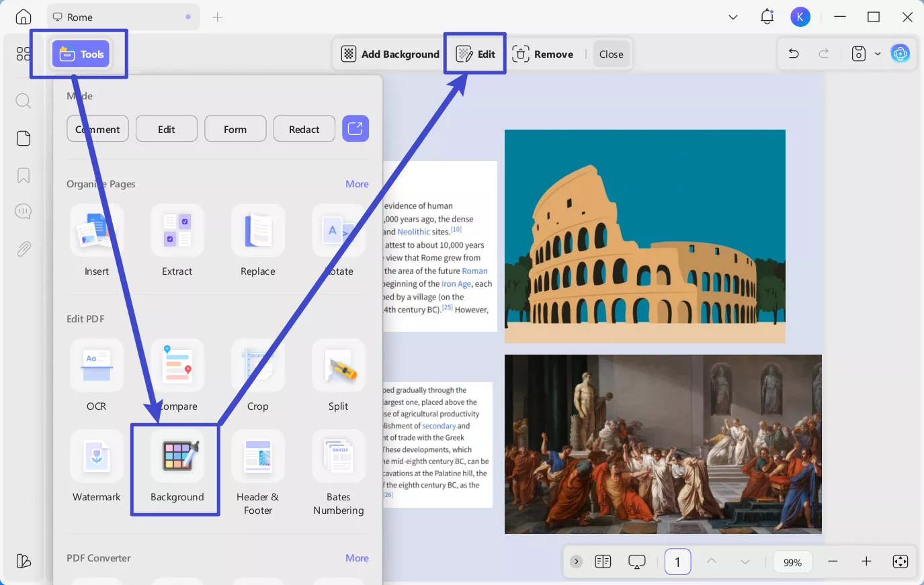Select Edit mode in the Tools panel
Screen dimensions: 924x585
[167, 129]
